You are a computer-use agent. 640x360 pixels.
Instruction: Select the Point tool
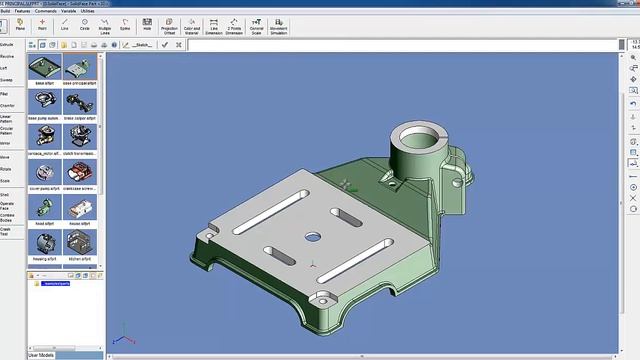pos(42,24)
